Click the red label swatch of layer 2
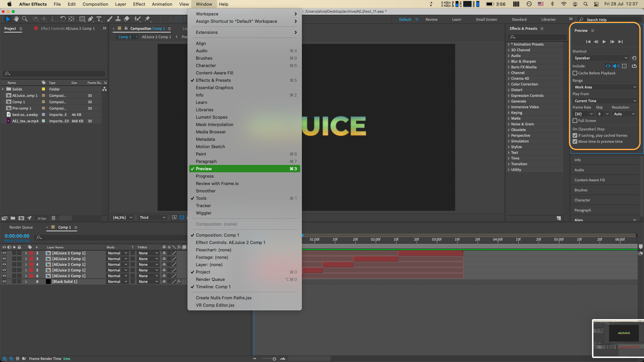This screenshot has height=362, width=644. pyautogui.click(x=31, y=253)
